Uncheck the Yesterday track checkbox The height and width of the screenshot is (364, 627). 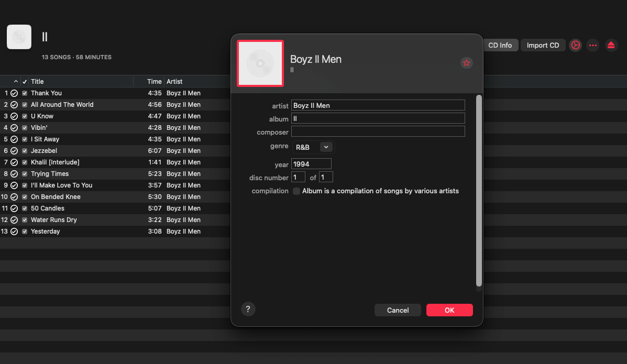[x=25, y=231]
